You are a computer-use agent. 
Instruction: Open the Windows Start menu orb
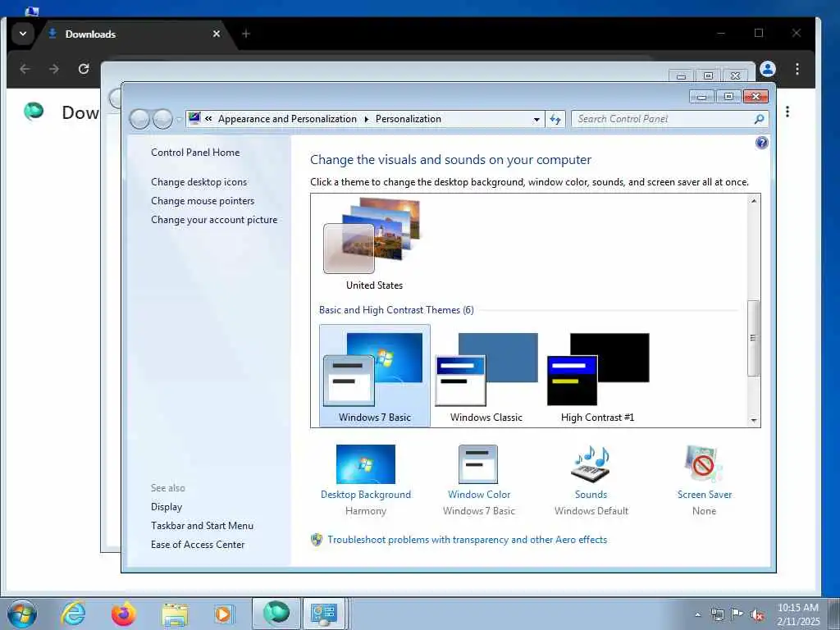(22, 614)
